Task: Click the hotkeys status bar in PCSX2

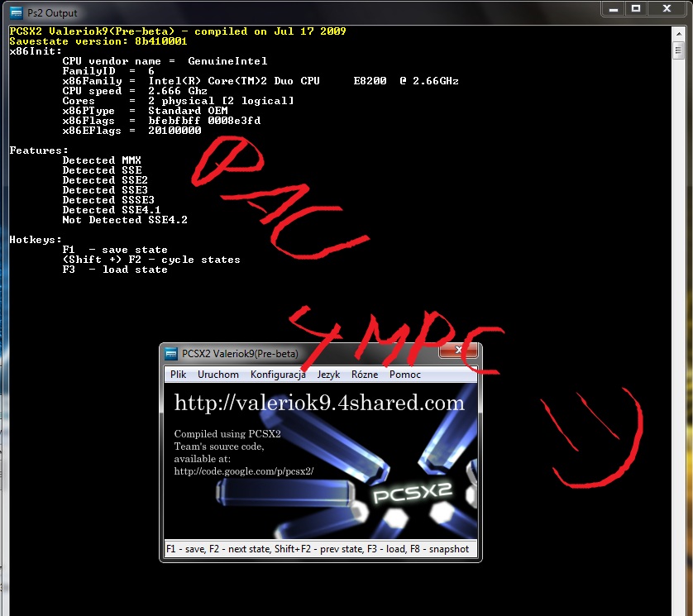Action: pyautogui.click(x=320, y=549)
